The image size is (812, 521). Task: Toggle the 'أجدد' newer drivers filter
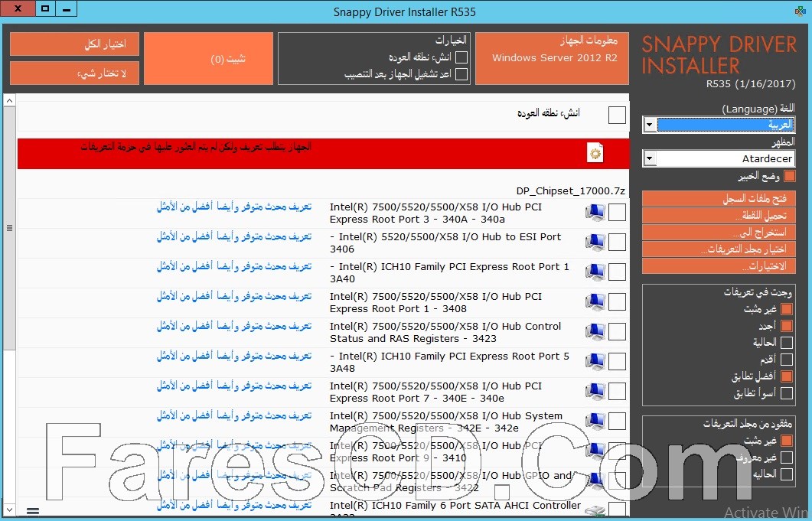tap(787, 326)
